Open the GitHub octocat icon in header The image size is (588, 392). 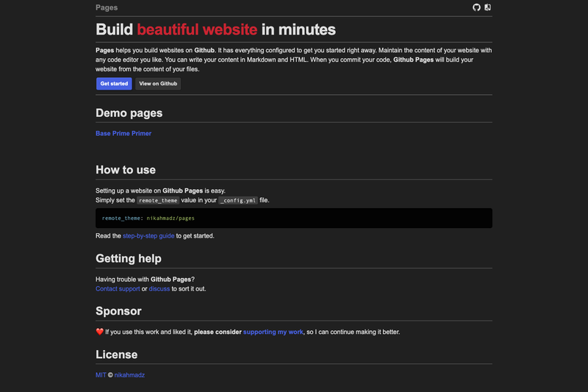pos(476,7)
